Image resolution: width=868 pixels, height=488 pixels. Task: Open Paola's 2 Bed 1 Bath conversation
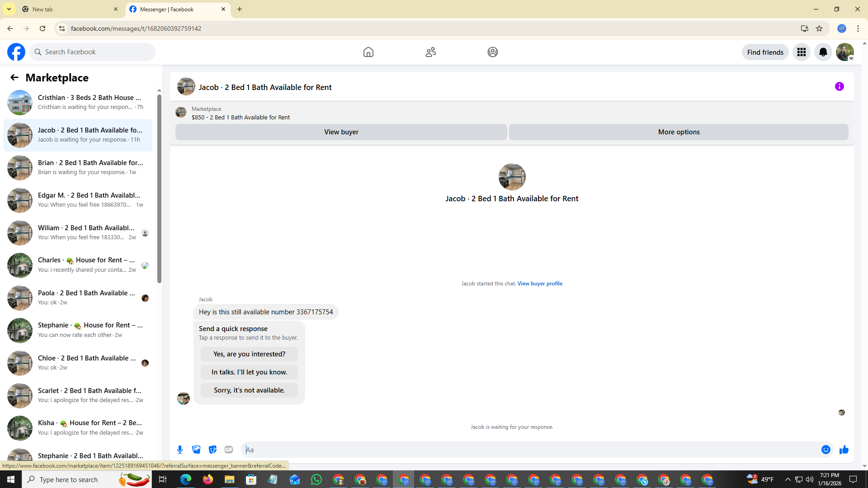[x=78, y=298]
